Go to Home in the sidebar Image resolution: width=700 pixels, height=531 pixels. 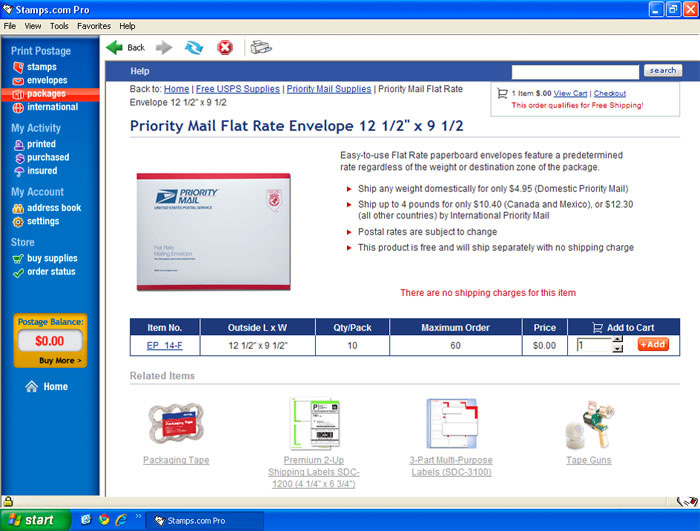pos(46,387)
